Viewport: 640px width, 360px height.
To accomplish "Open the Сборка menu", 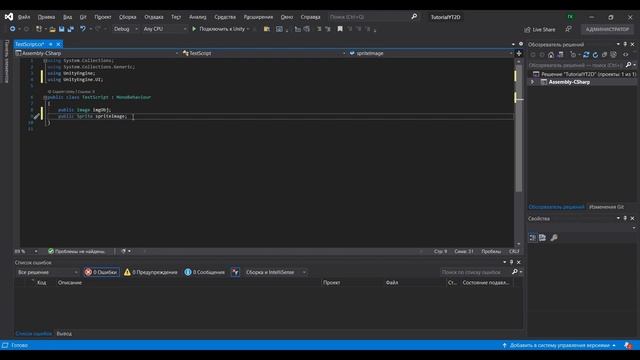I will pos(127,17).
